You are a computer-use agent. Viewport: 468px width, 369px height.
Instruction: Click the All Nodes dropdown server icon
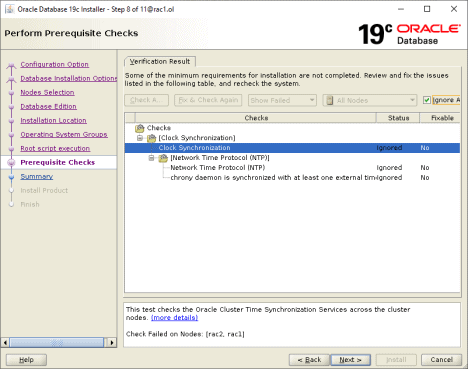[330, 100]
